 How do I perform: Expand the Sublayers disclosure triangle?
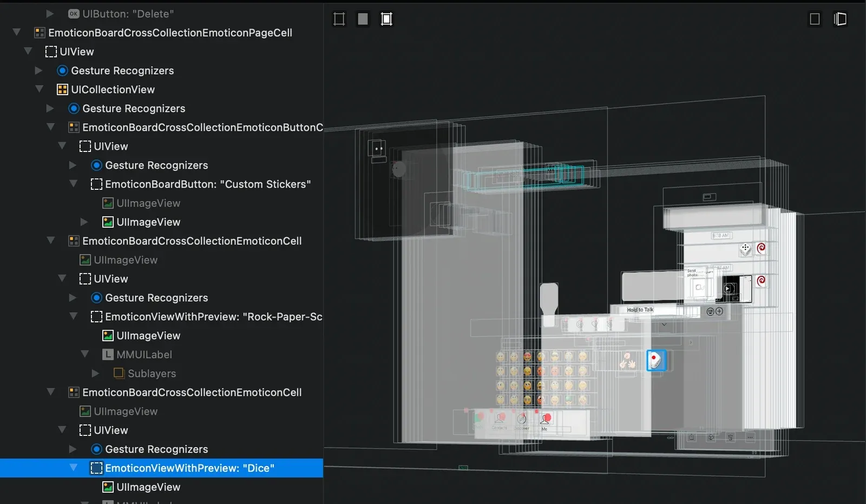point(95,373)
